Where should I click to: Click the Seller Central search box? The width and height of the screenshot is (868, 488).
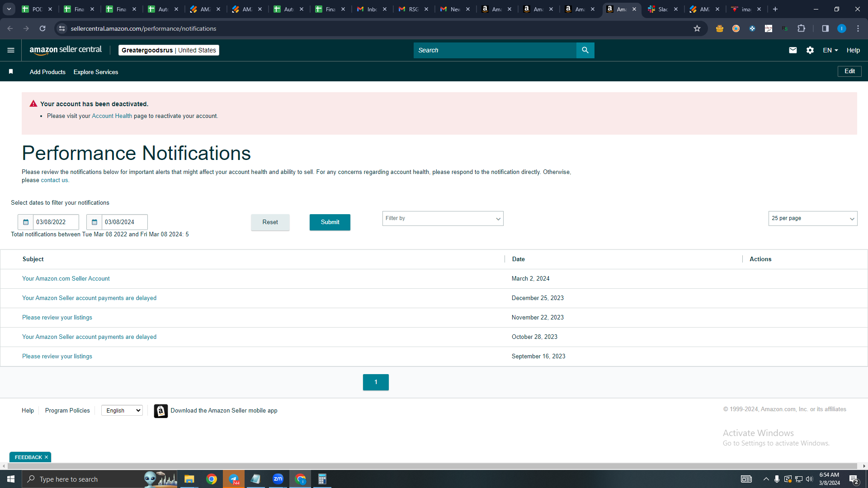point(495,50)
